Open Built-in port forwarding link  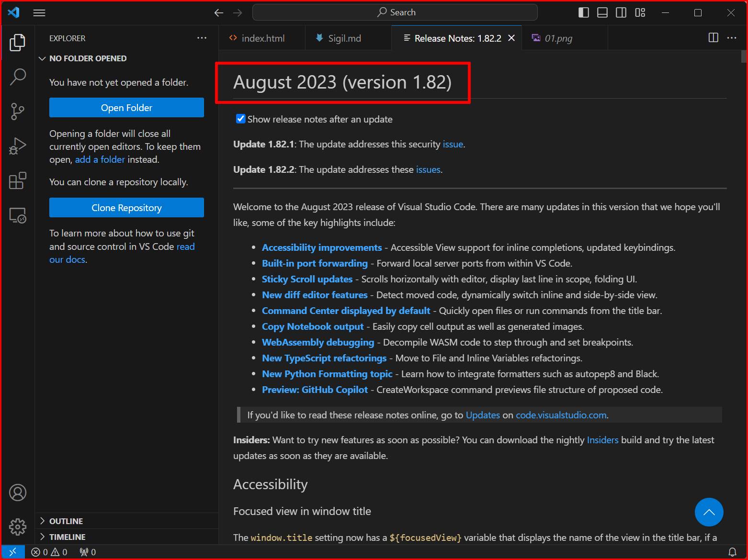coord(315,263)
